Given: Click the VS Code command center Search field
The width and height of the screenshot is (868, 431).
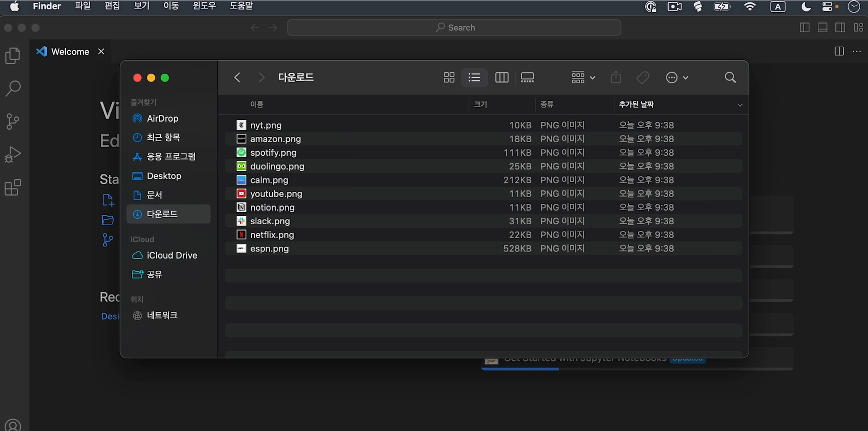Looking at the screenshot, I should pos(454,28).
